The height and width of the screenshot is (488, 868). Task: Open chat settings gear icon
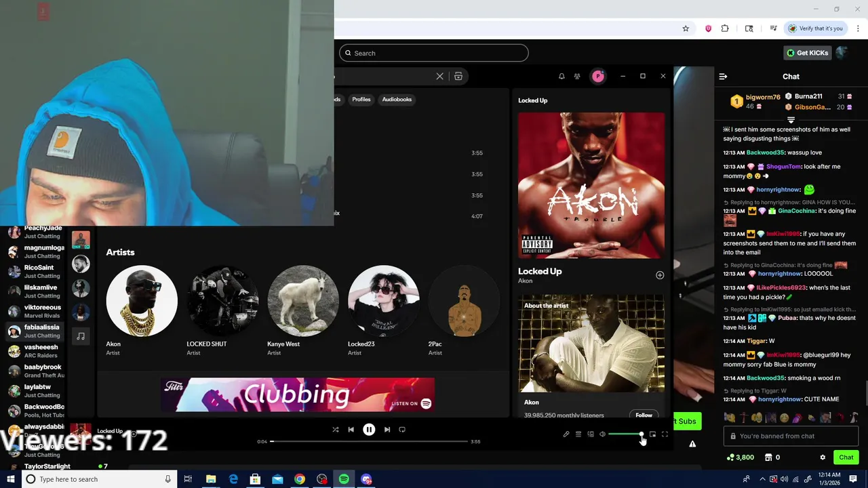coord(823,457)
